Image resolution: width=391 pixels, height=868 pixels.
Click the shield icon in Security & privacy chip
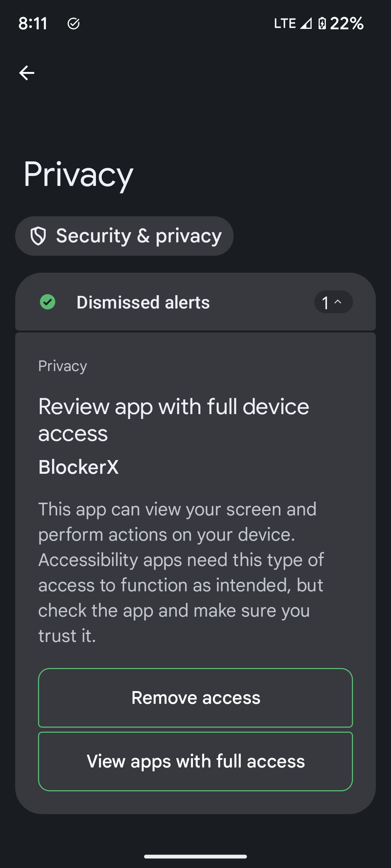[38, 236]
